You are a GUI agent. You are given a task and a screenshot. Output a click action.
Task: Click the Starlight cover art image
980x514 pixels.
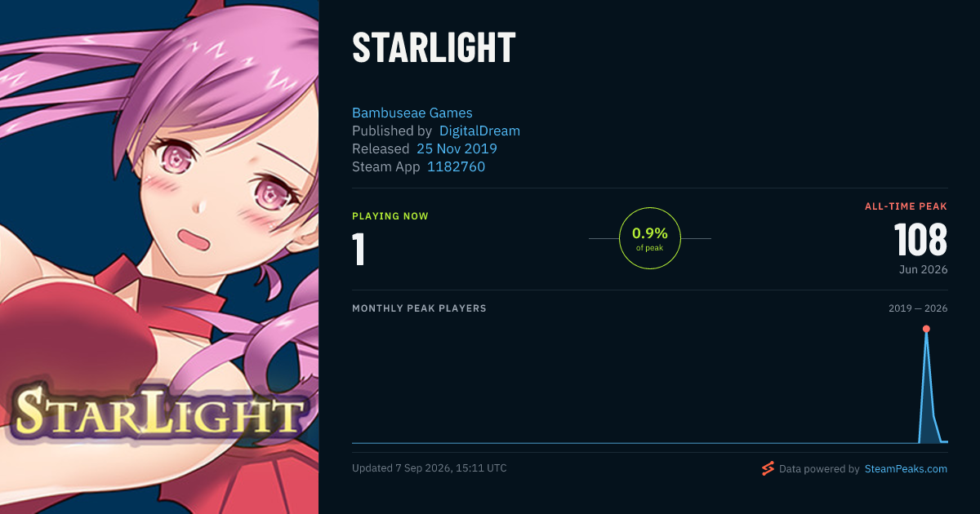(x=159, y=257)
